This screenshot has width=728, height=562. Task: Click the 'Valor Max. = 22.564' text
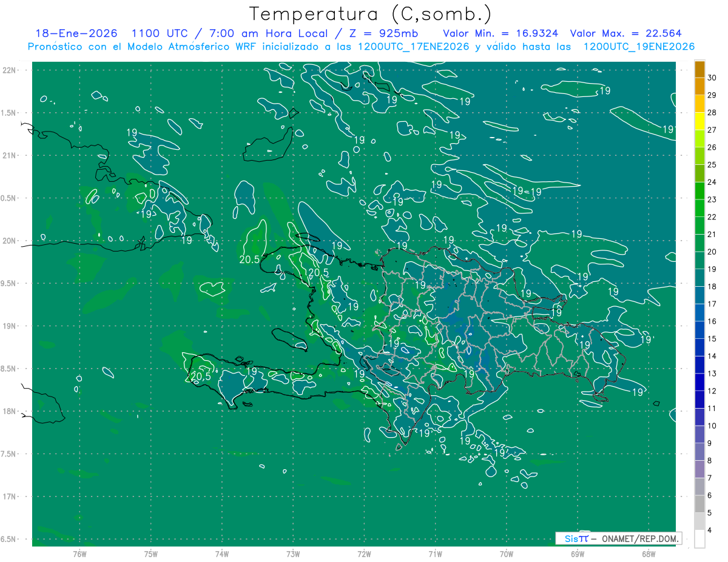pos(626,33)
